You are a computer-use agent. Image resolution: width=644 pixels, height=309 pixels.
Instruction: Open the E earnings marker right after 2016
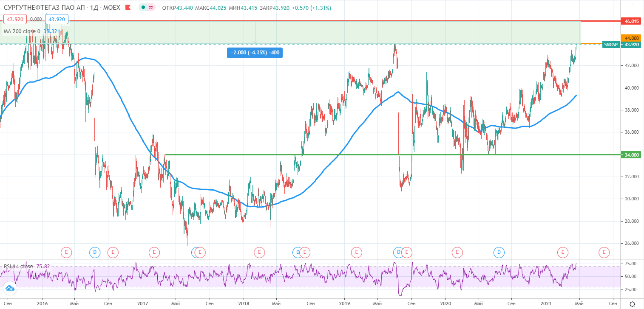pyautogui.click(x=67, y=253)
